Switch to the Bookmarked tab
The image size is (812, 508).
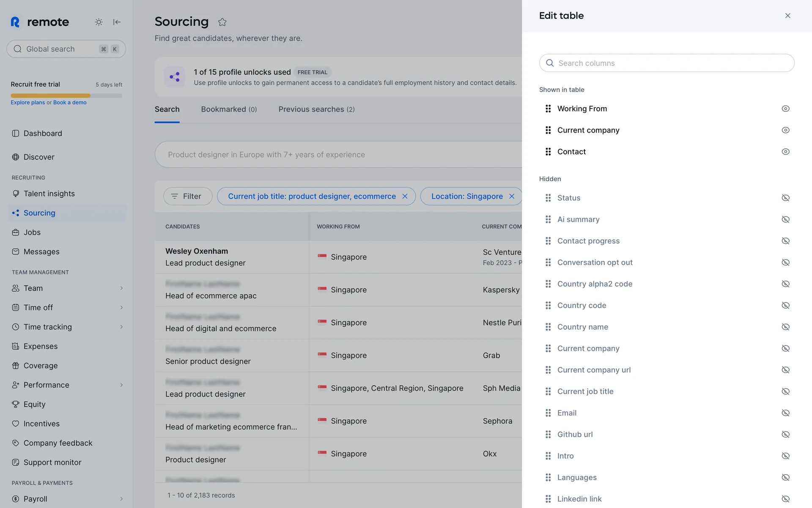229,109
